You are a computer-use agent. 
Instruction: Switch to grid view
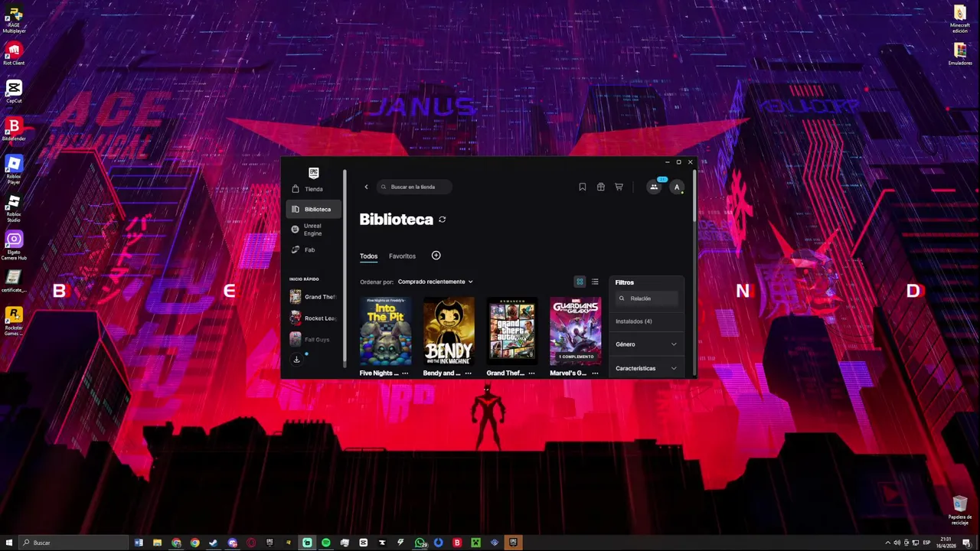click(x=580, y=282)
